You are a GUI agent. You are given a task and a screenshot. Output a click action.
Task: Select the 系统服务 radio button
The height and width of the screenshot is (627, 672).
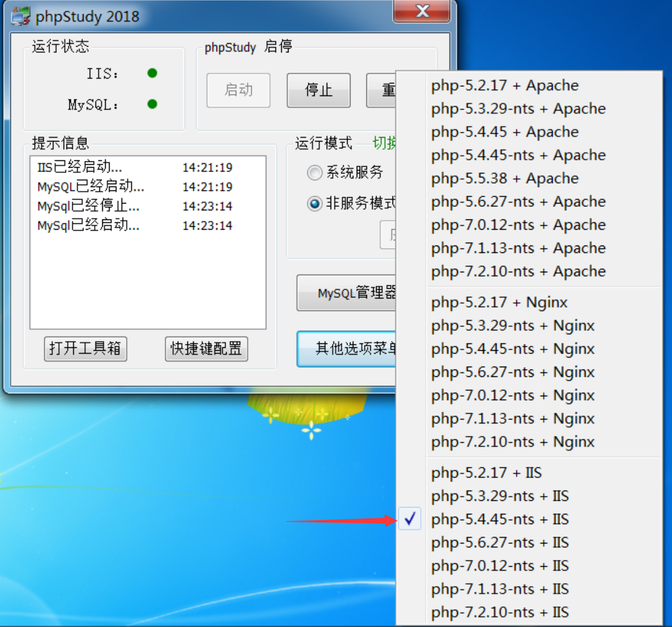pyautogui.click(x=315, y=172)
